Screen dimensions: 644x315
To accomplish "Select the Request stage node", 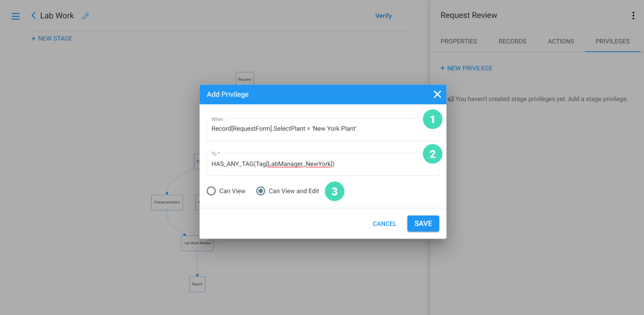I will (245, 79).
